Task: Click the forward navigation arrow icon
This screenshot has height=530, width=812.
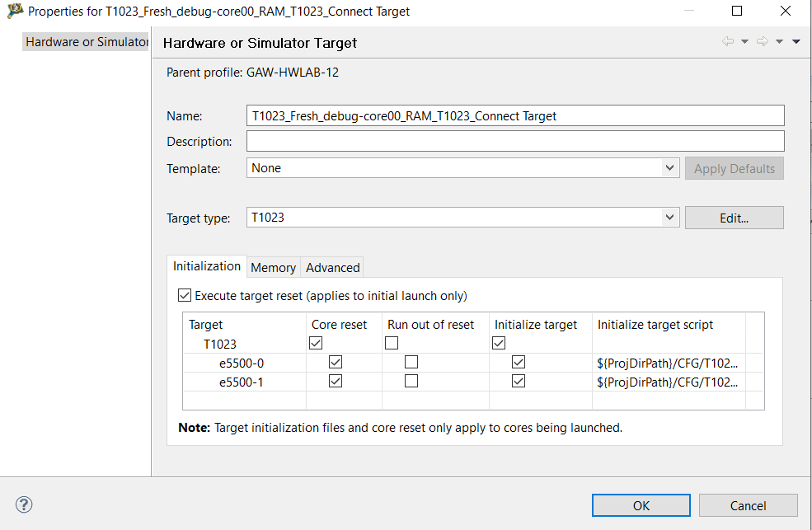Action: click(762, 42)
